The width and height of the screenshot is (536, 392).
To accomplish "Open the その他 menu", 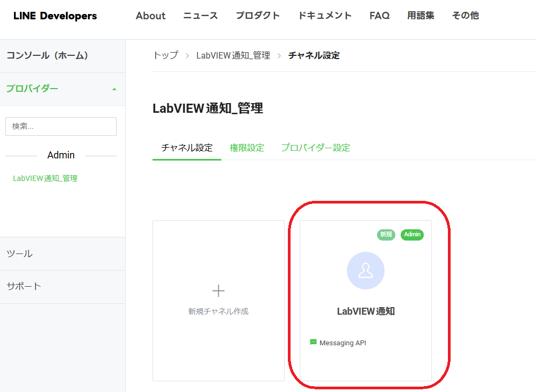I will click(x=465, y=16).
